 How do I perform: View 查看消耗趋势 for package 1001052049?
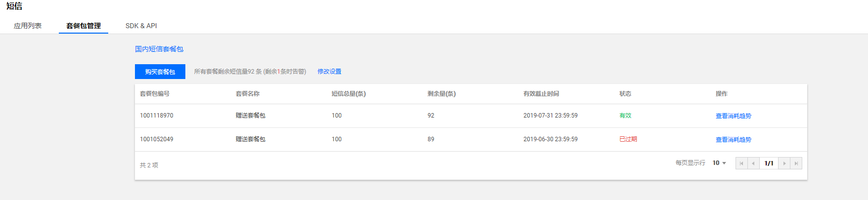(734, 140)
